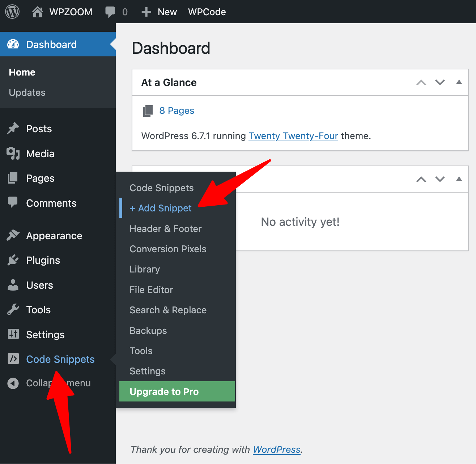476x464 pixels.
Task: Click the Posts pushpin icon
Action: pos(13,128)
